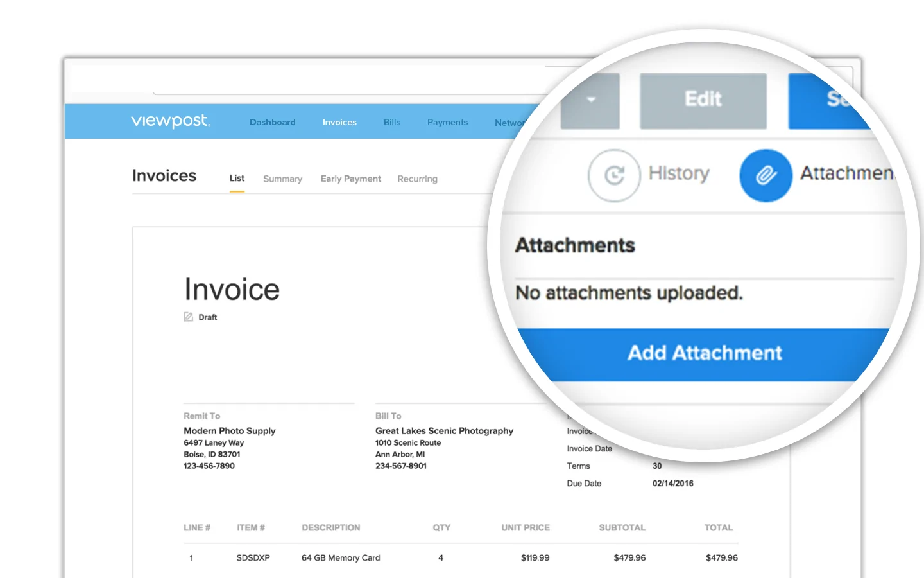924x578 pixels.
Task: Open the Payments menu item
Action: (447, 122)
